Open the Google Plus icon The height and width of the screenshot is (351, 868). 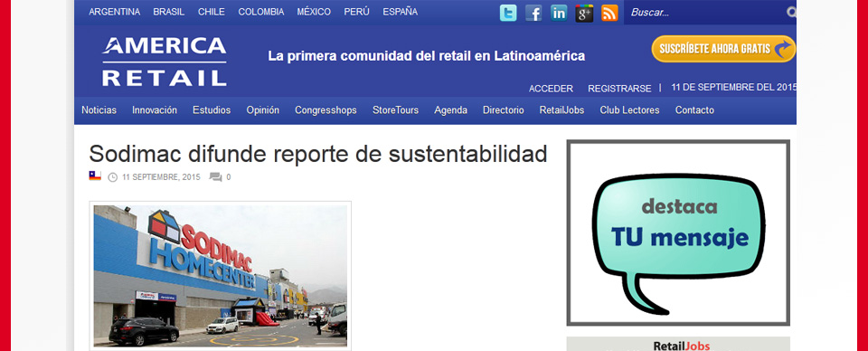pos(585,13)
